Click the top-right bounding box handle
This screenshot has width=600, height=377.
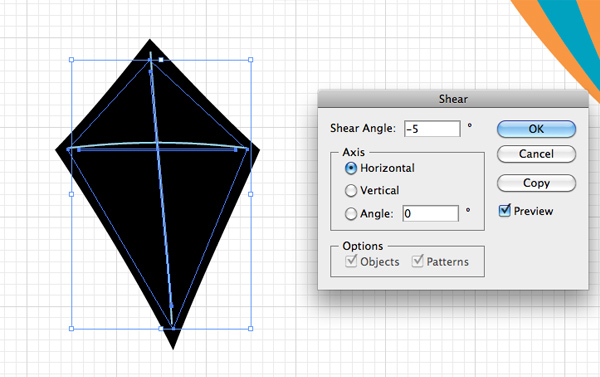tap(251, 60)
